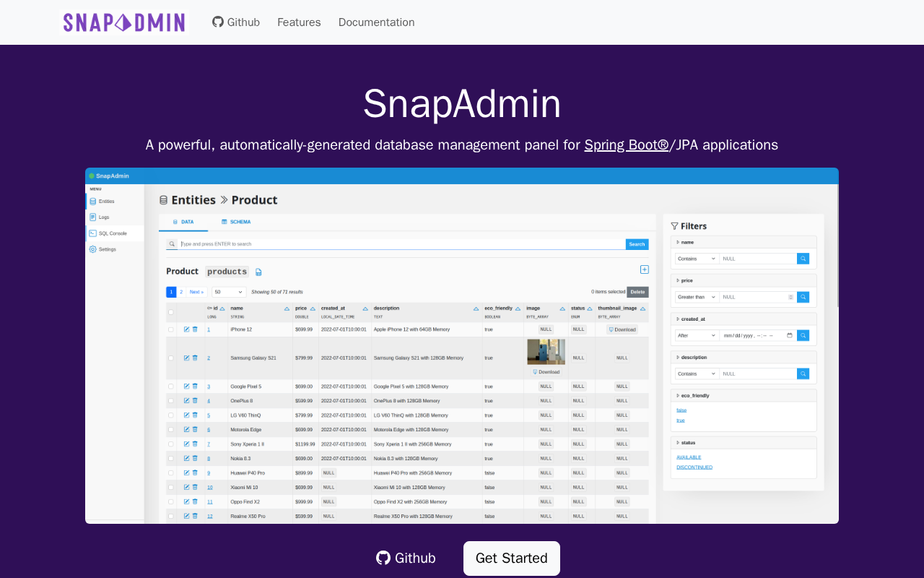This screenshot has height=578, width=924.
Task: Tick the Nokia 8.3 row checkbox
Action: pos(171,458)
